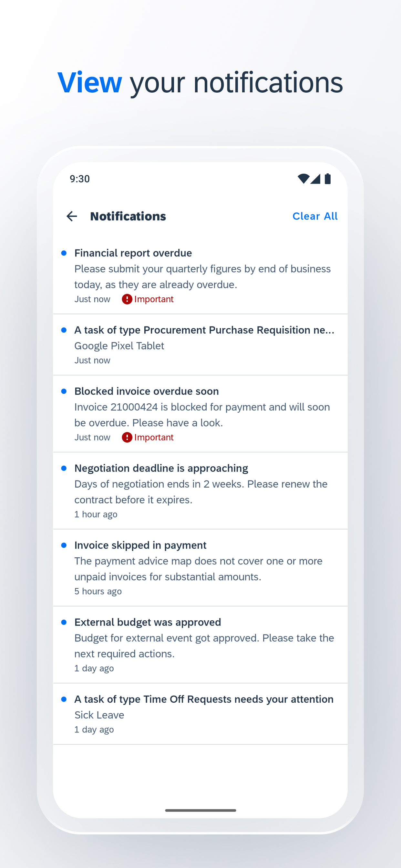Viewport: 401px width, 868px height.
Task: Tap the cellular signal icon
Action: pyautogui.click(x=315, y=179)
